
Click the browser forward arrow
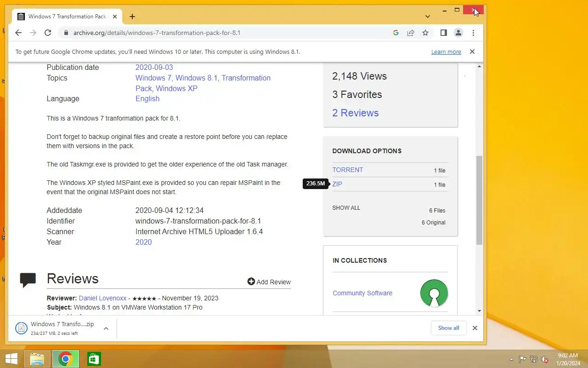(x=33, y=33)
